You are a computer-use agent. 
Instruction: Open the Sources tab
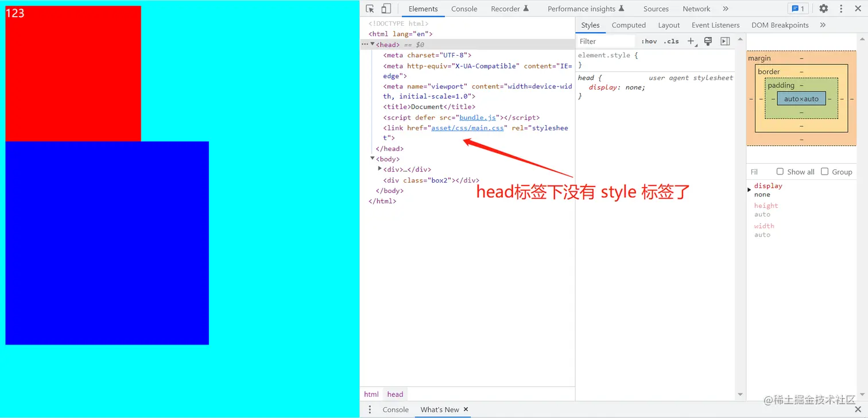coord(656,9)
